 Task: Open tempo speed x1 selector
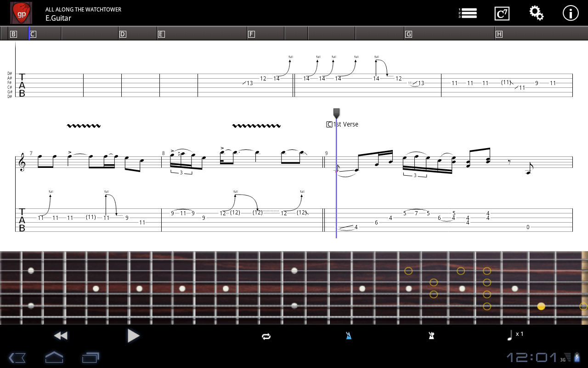[x=514, y=335]
